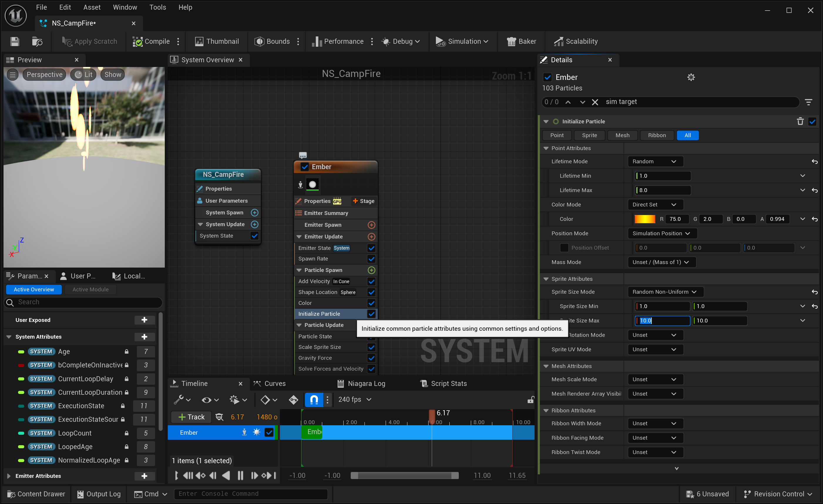Screen dimensions: 823x504
Task: Open the Window menu
Action: 125,7
